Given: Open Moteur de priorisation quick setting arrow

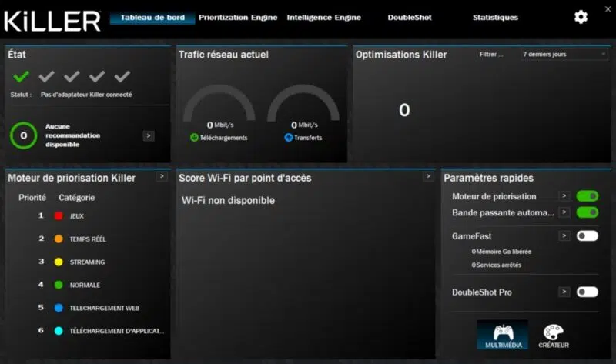Looking at the screenshot, I should point(564,196).
